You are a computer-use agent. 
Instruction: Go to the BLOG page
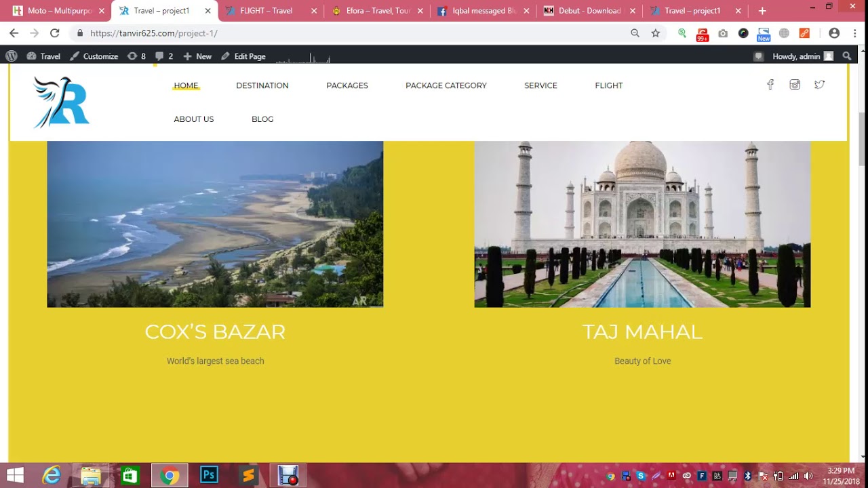tap(262, 119)
